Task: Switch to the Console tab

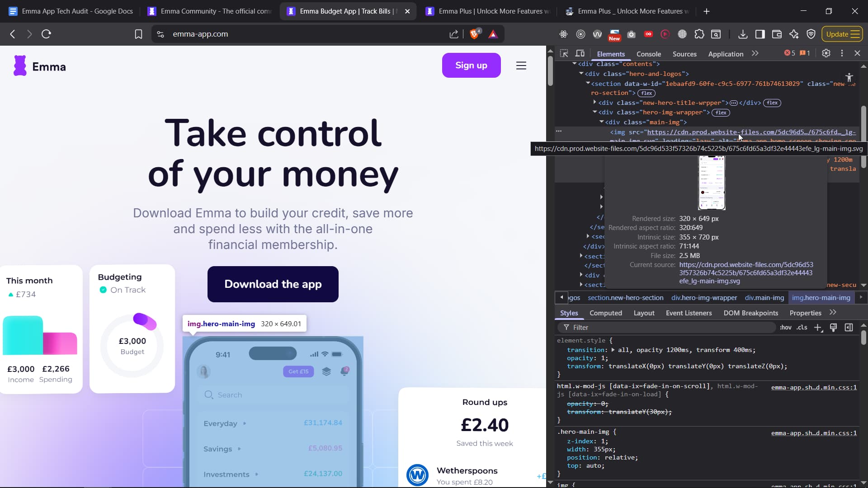Action: (648, 54)
